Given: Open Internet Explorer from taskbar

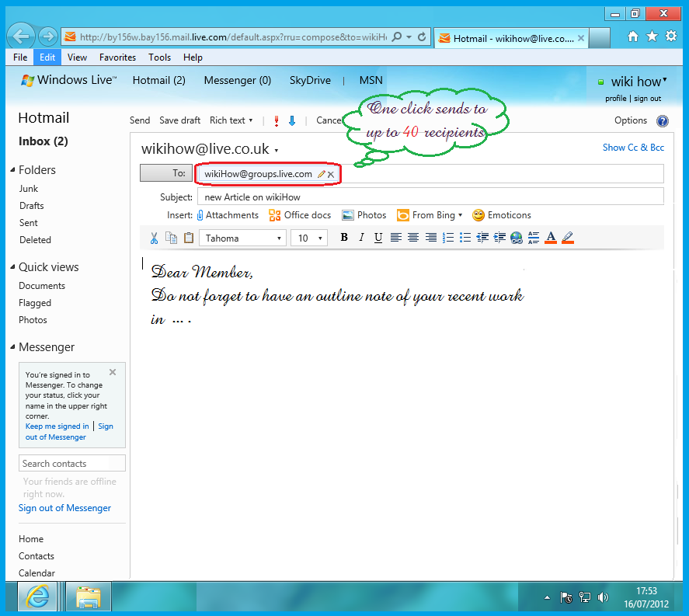Looking at the screenshot, I should pos(38,597).
